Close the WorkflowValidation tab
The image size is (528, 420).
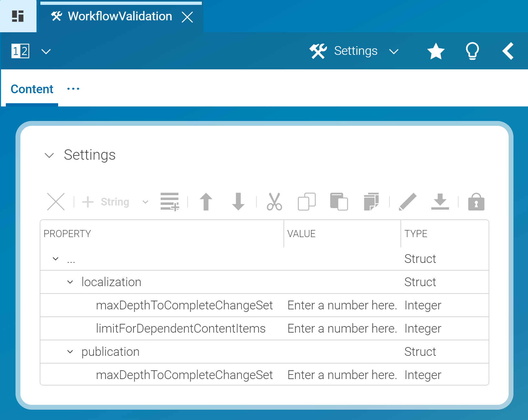[x=187, y=16]
